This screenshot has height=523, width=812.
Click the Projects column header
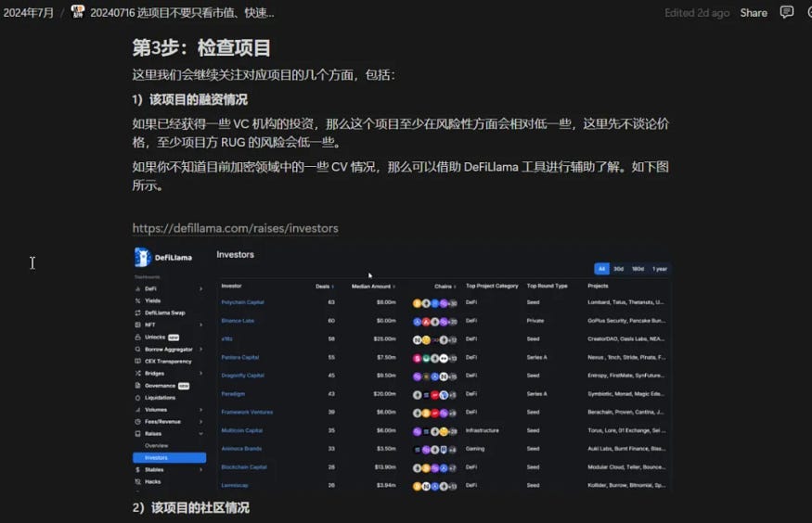click(598, 286)
